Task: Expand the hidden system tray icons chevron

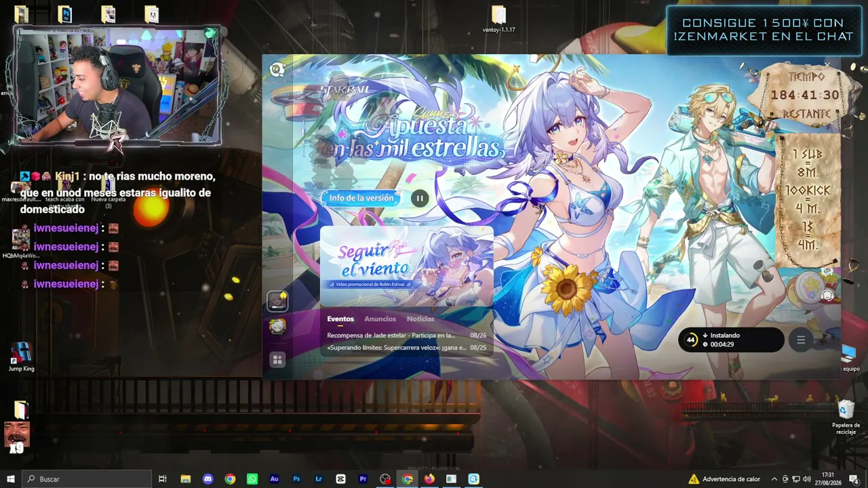Action: coord(774,479)
